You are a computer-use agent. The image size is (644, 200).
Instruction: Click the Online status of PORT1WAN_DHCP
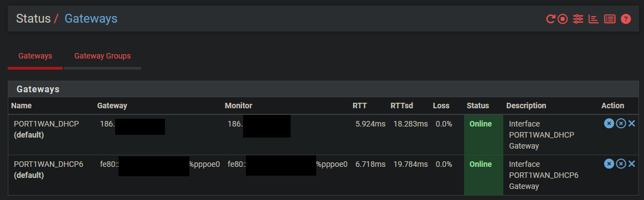[x=481, y=124]
